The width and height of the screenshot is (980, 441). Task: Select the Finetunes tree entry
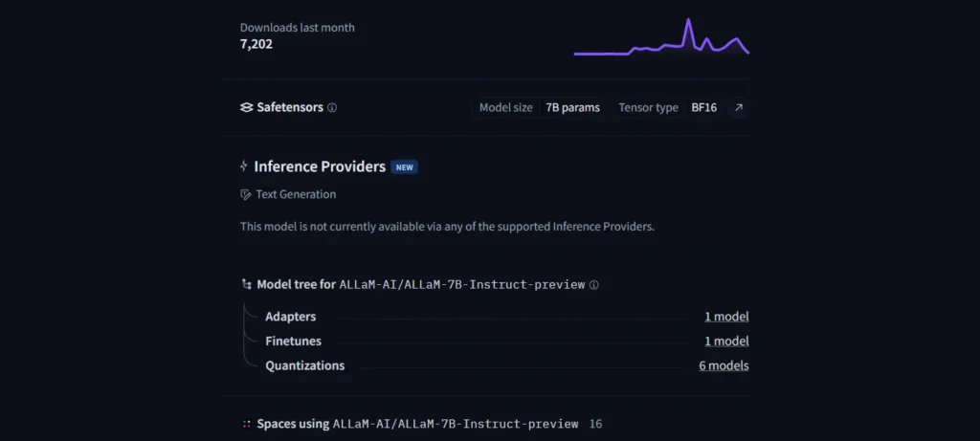click(x=293, y=342)
